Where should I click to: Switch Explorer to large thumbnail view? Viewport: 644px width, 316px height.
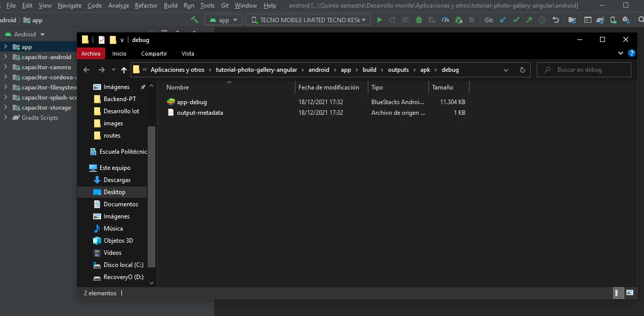630,292
